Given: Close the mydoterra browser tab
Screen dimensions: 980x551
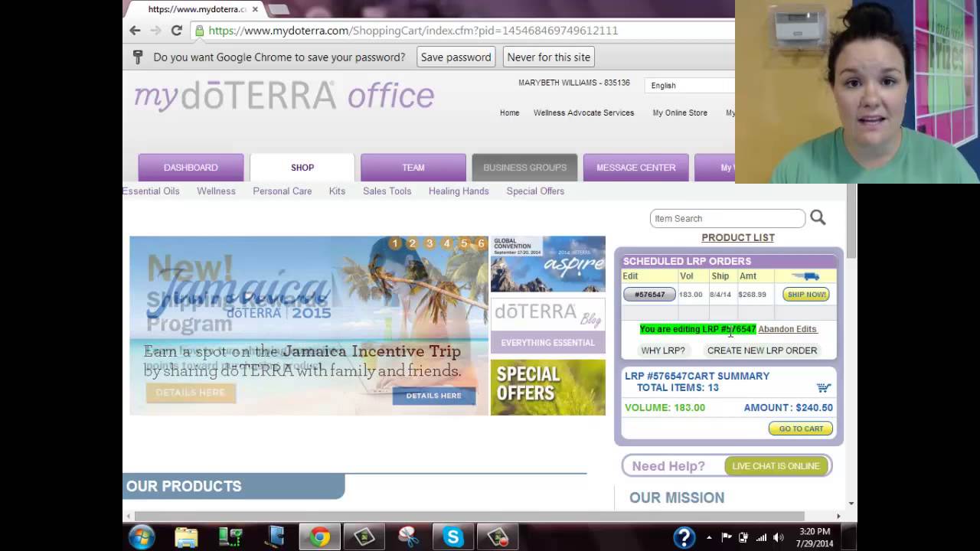Looking at the screenshot, I should pos(255,9).
